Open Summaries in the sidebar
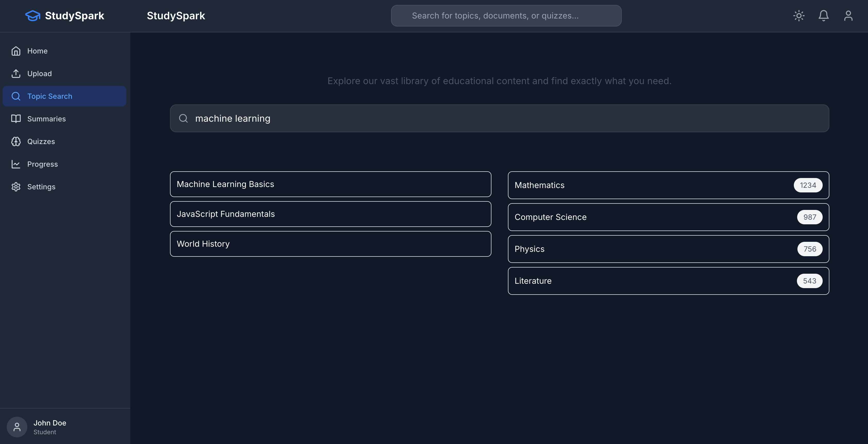Viewport: 868px width, 444px height. pyautogui.click(x=47, y=119)
